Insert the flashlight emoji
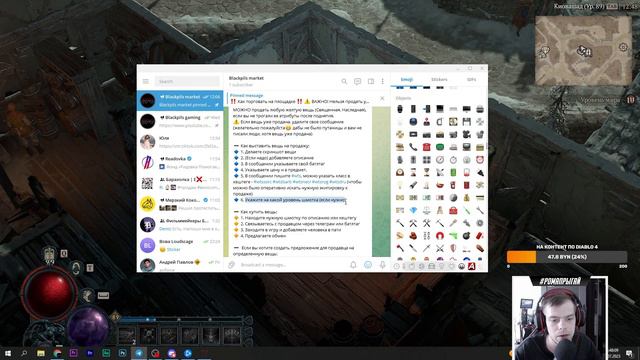This screenshot has height=360, width=640. pos(413,185)
